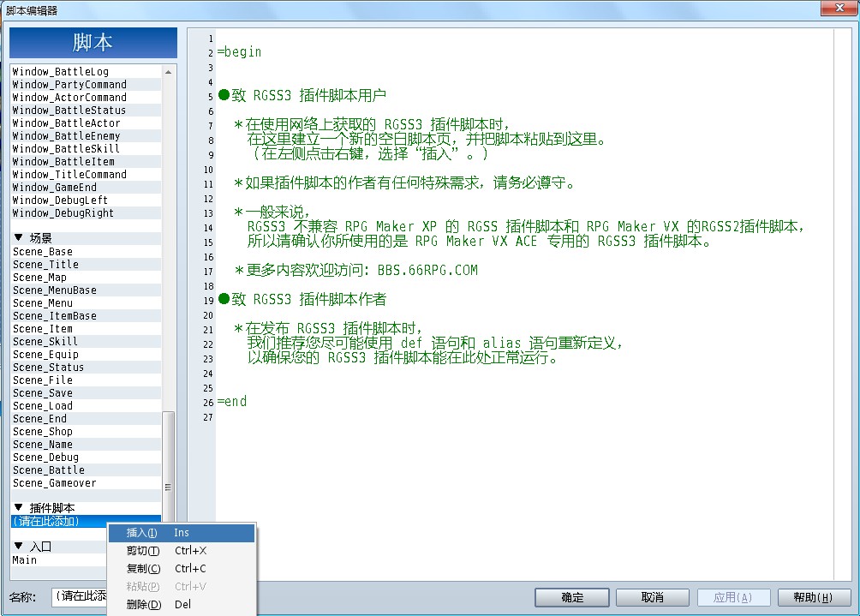Viewport: 860px width, 616px height.
Task: Select Window_BattleLog in the script list
Action: (x=87, y=72)
